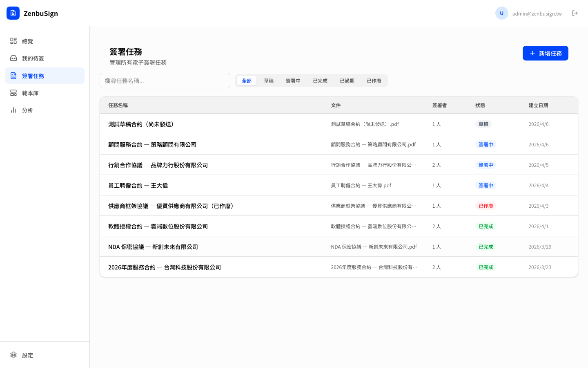Click date 2026/4/4

pyautogui.click(x=539, y=185)
